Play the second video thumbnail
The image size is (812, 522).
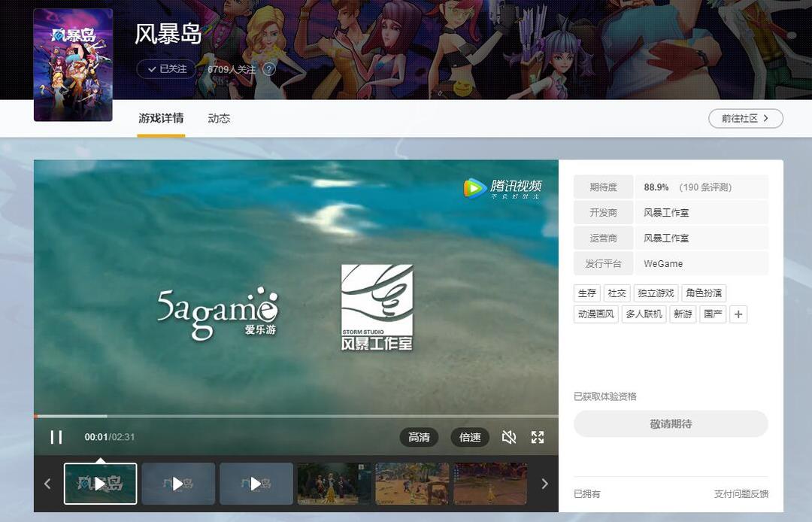178,484
